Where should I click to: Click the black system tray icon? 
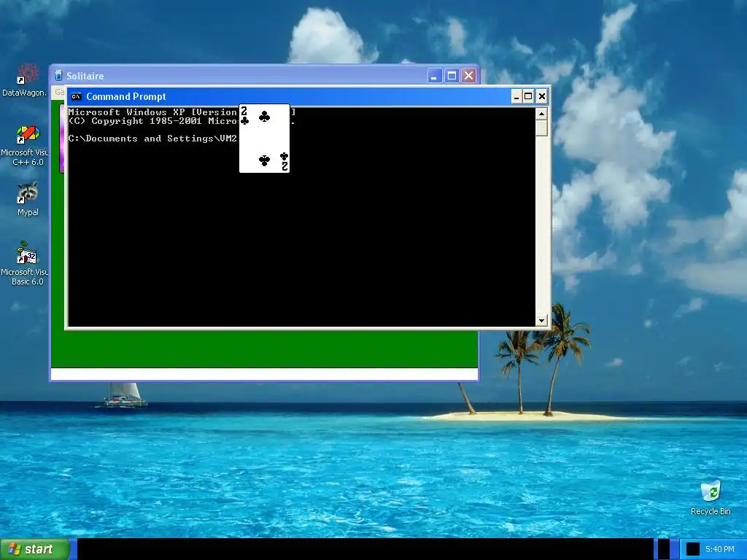[693, 549]
